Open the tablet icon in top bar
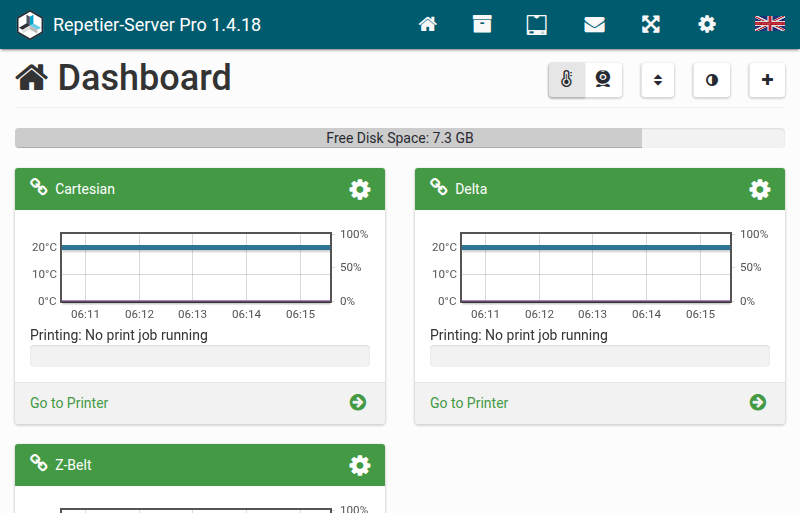The width and height of the screenshot is (800, 513). tap(538, 24)
